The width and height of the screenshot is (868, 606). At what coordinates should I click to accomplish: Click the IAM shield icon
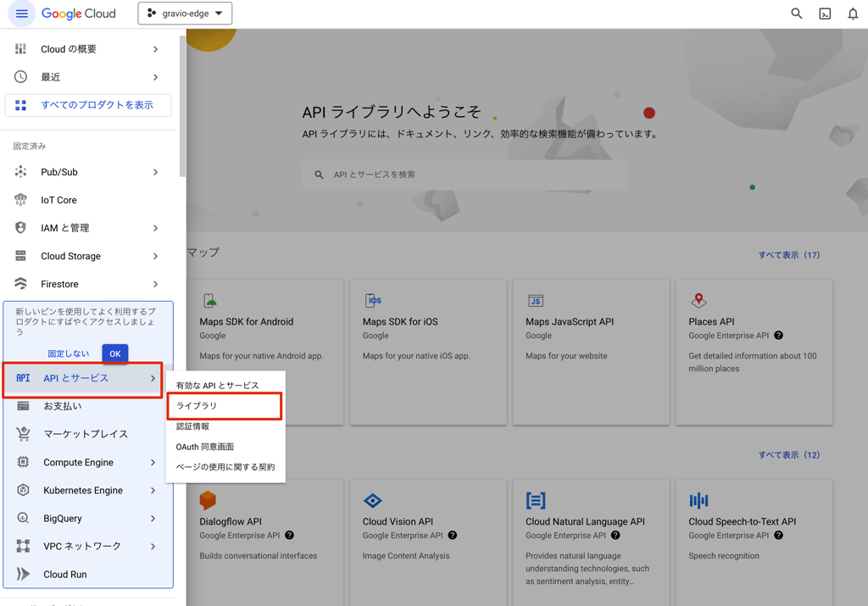(20, 227)
